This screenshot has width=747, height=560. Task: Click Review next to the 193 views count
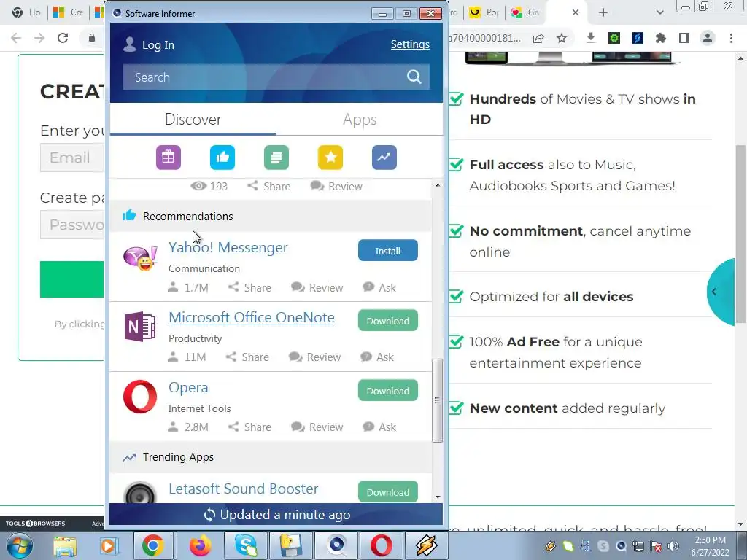coord(336,186)
